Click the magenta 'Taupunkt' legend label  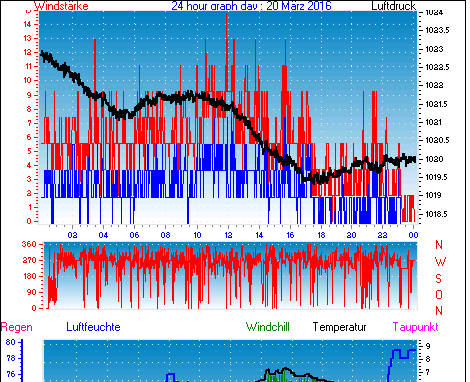[x=415, y=327]
